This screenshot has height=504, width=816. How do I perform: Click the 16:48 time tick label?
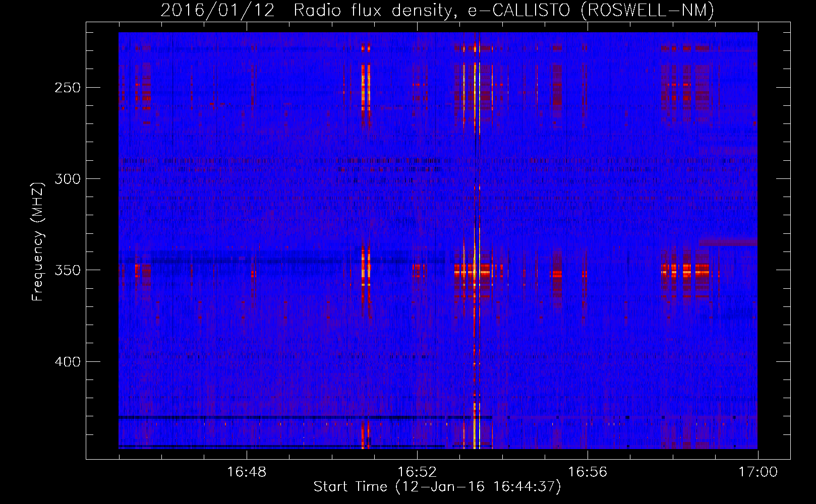pyautogui.click(x=247, y=472)
